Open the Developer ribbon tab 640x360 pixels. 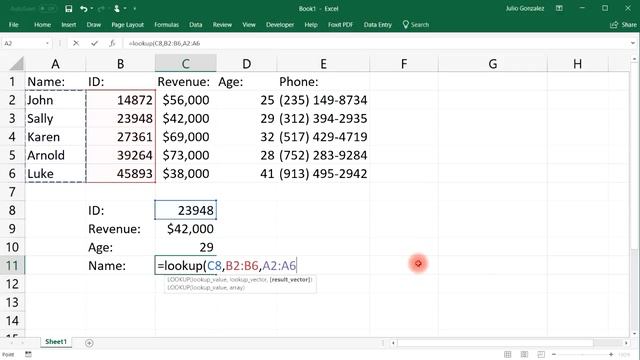click(x=280, y=25)
